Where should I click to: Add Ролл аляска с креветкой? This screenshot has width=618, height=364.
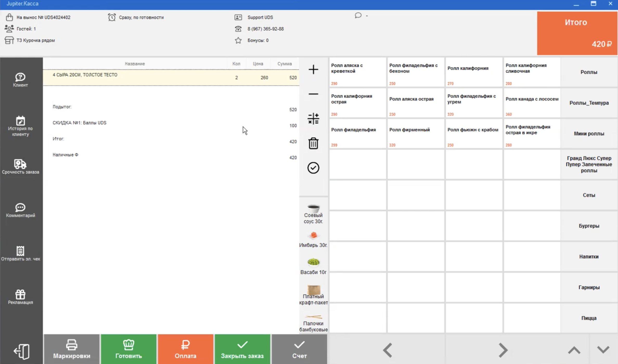[358, 72]
